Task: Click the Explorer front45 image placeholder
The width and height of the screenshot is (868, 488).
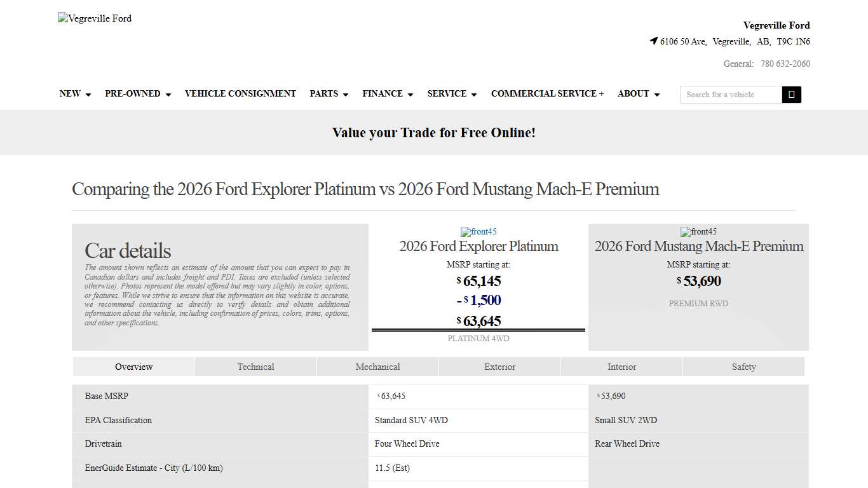Action: click(x=478, y=231)
